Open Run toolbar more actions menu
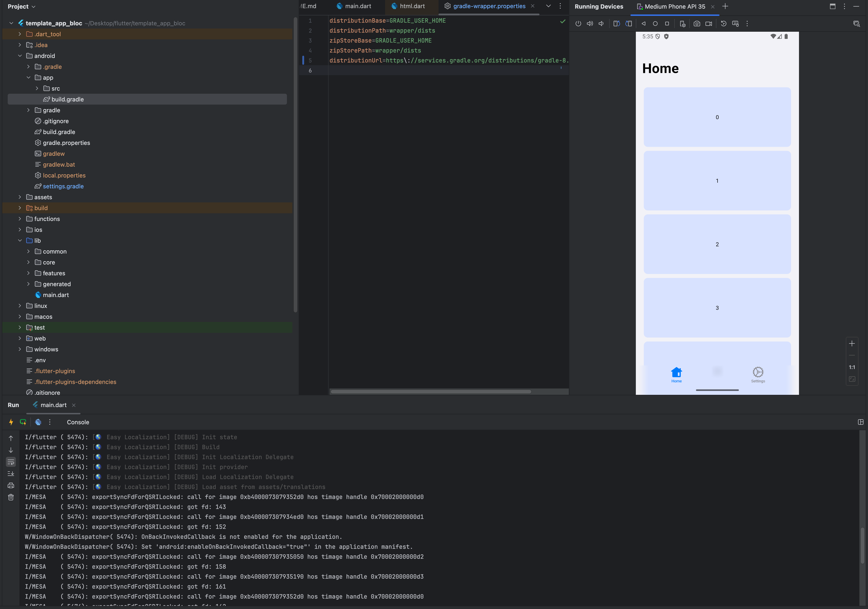 pos(50,422)
